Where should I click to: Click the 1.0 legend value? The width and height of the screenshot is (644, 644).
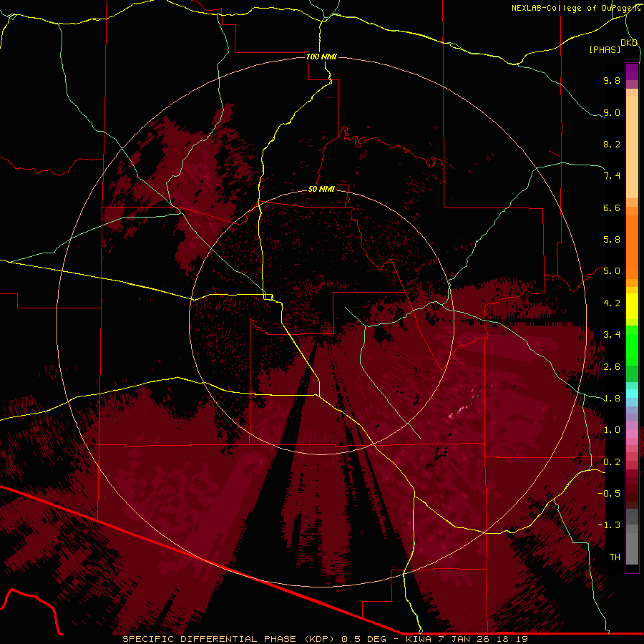click(x=612, y=430)
